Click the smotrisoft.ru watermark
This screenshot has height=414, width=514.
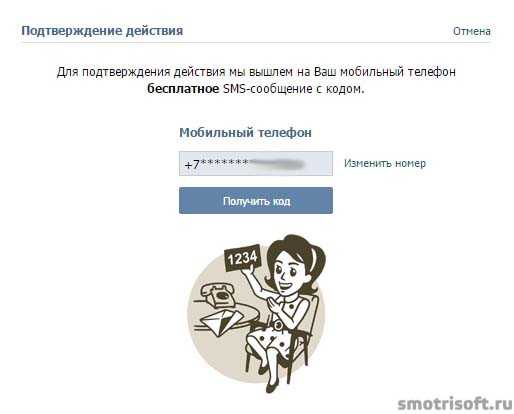coord(455,404)
